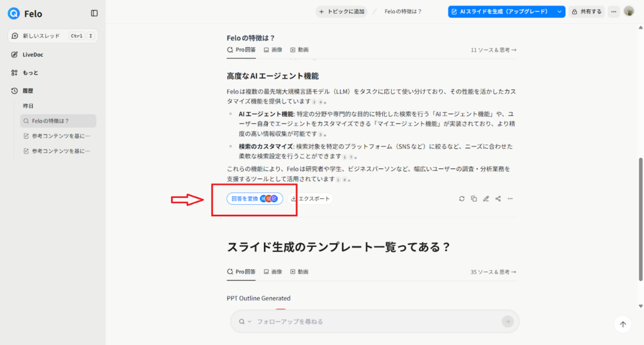
Task: Share the answer with share icon
Action: coord(498,199)
